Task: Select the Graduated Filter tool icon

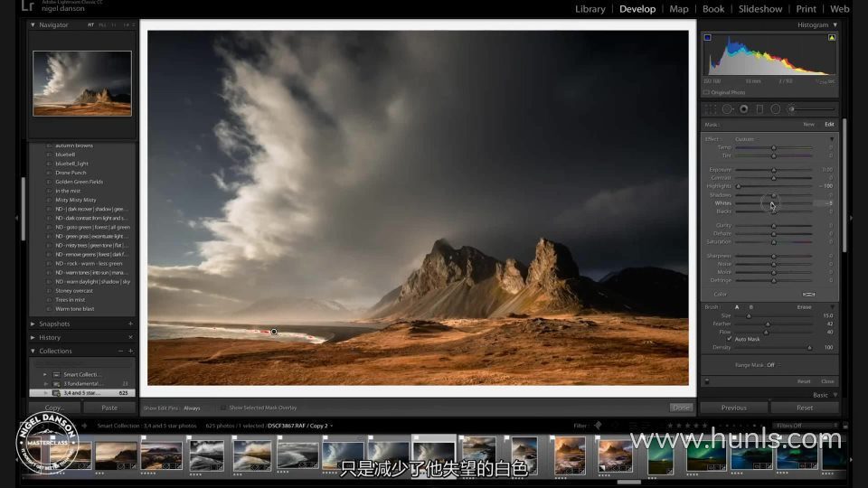Action: coord(760,109)
